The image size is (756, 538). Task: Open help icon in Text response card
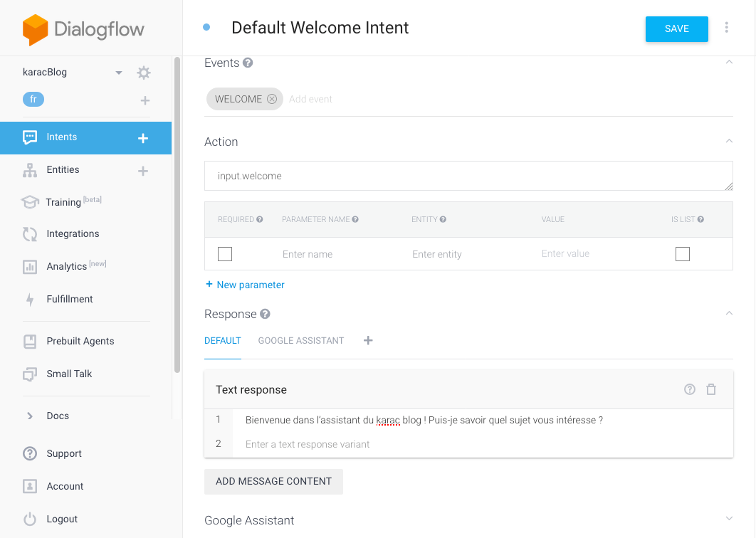(x=690, y=389)
